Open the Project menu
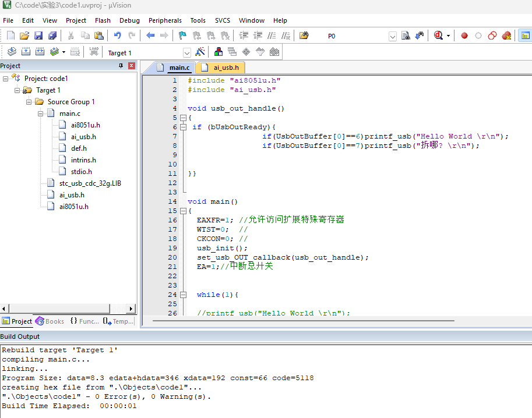532x418 pixels. click(x=76, y=20)
